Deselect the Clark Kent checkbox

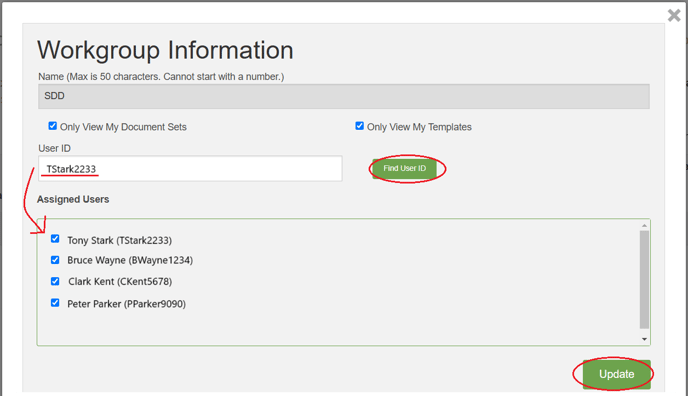tap(55, 281)
